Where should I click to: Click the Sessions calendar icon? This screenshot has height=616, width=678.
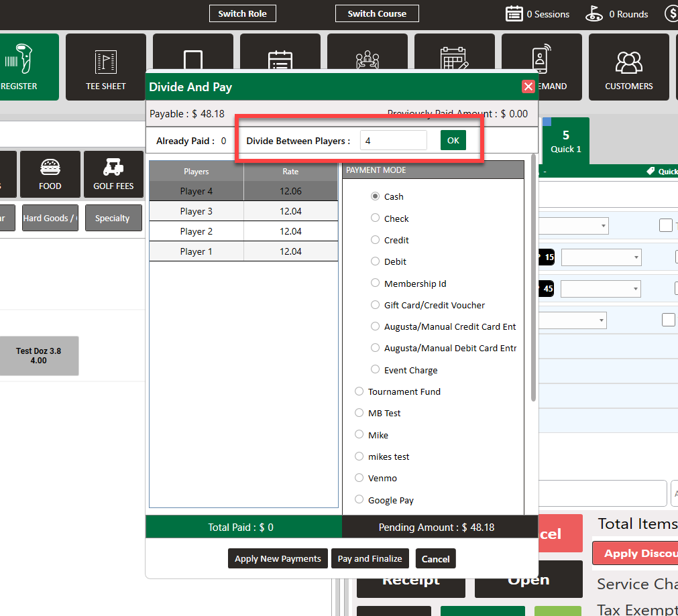coord(514,14)
